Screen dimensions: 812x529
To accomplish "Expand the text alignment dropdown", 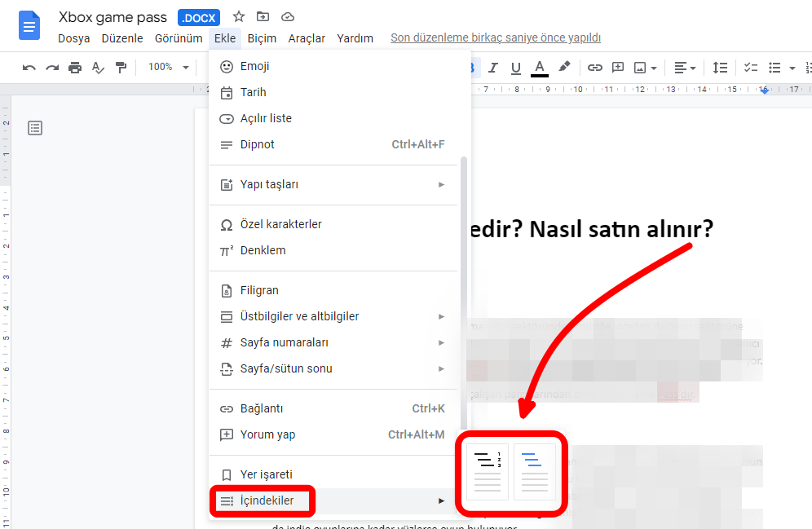I will (685, 68).
